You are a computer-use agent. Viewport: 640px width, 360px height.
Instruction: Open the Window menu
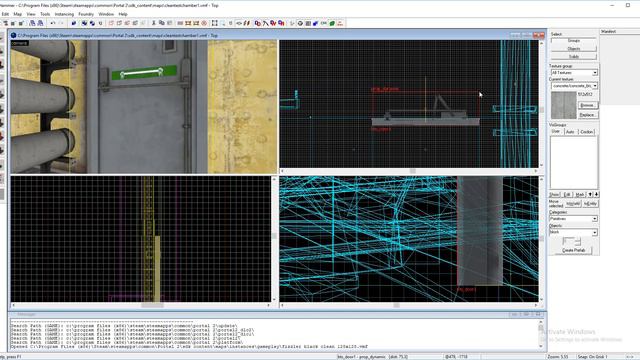click(106, 14)
